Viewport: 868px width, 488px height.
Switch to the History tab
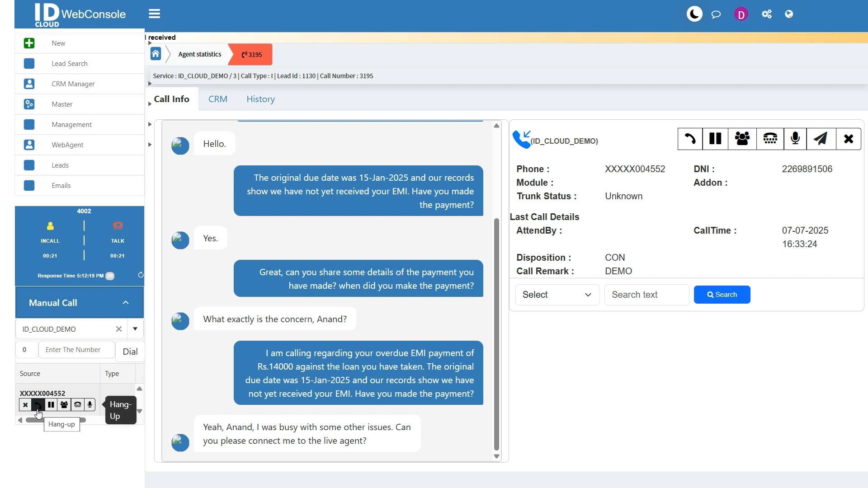pos(260,99)
